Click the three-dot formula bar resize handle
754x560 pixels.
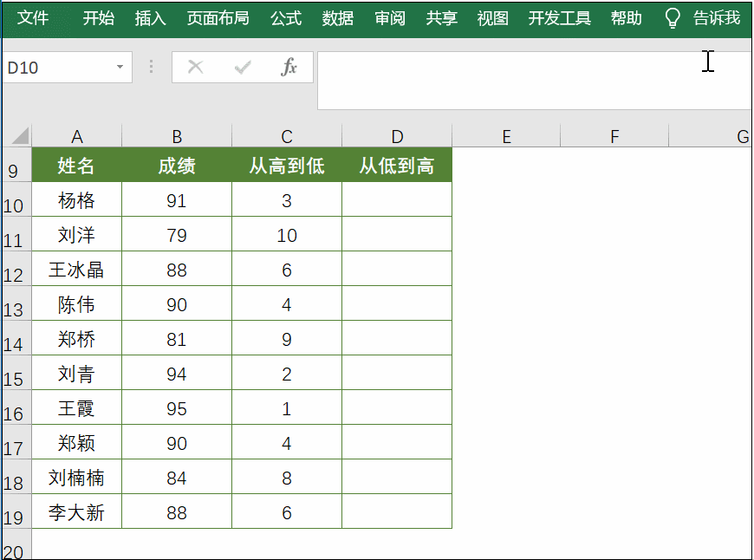(x=151, y=67)
